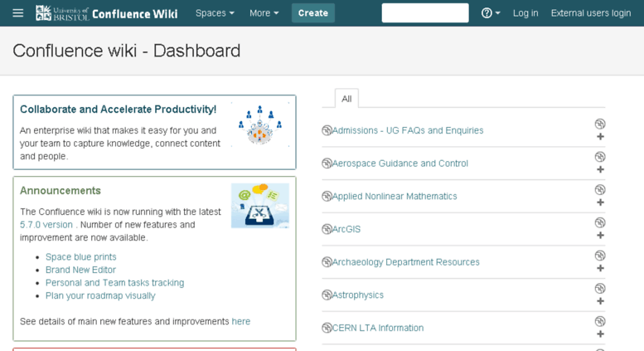Click the top-right icon in Archaeology row

tap(600, 256)
